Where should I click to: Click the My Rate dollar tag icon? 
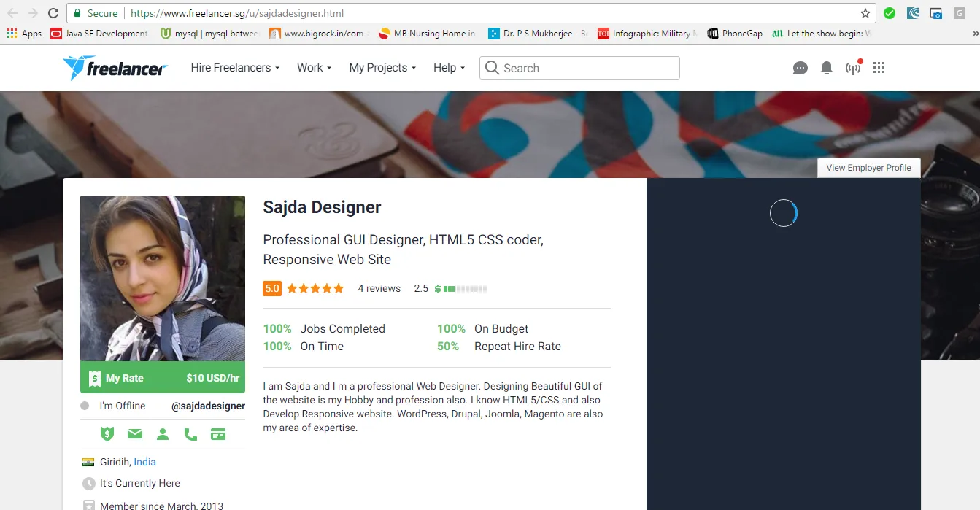(x=95, y=378)
